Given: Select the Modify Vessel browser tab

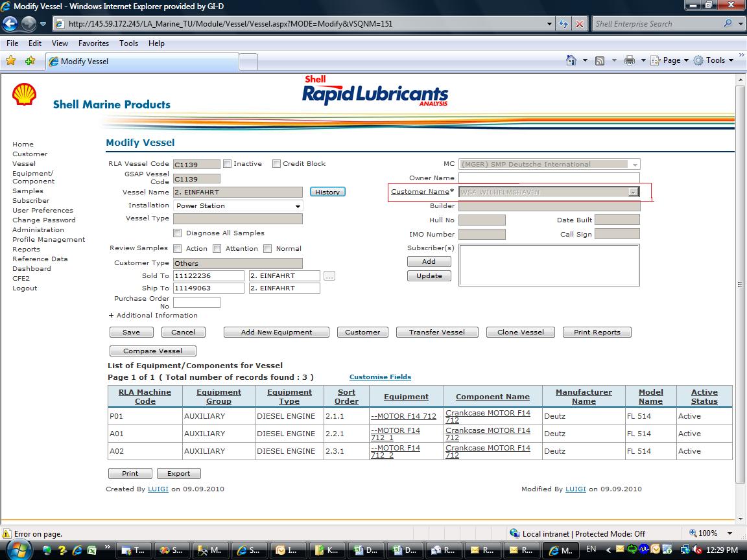Looking at the screenshot, I should pyautogui.click(x=142, y=62).
